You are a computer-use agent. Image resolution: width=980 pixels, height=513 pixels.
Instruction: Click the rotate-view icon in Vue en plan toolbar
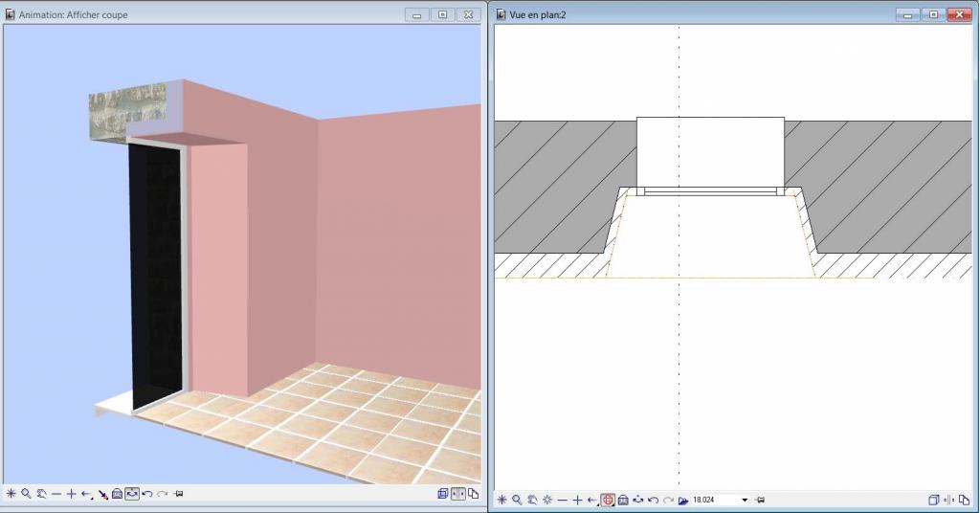coord(638,500)
